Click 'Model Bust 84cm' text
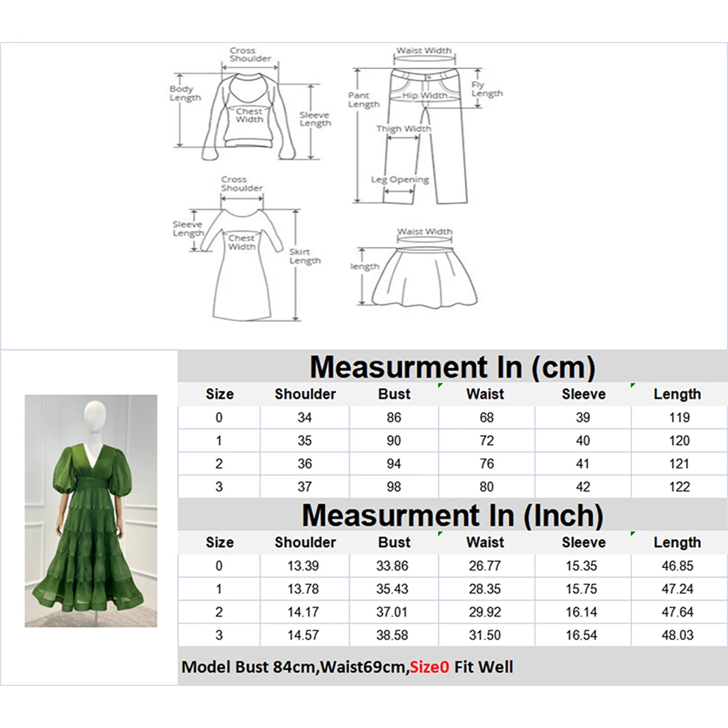 pyautogui.click(x=248, y=667)
